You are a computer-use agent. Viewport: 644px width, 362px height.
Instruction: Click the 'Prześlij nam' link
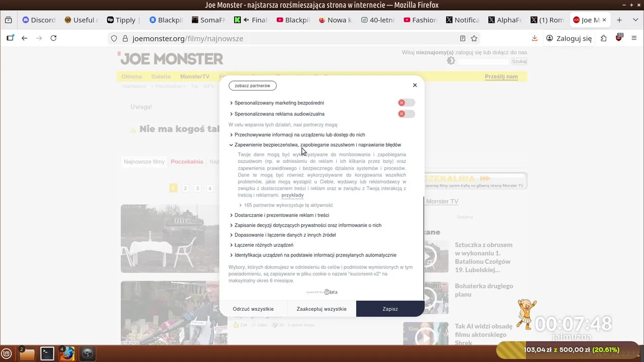coord(501,76)
